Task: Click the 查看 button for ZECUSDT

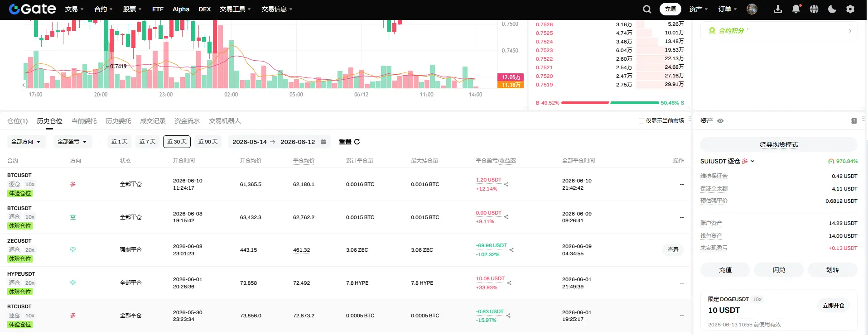Action: 673,250
